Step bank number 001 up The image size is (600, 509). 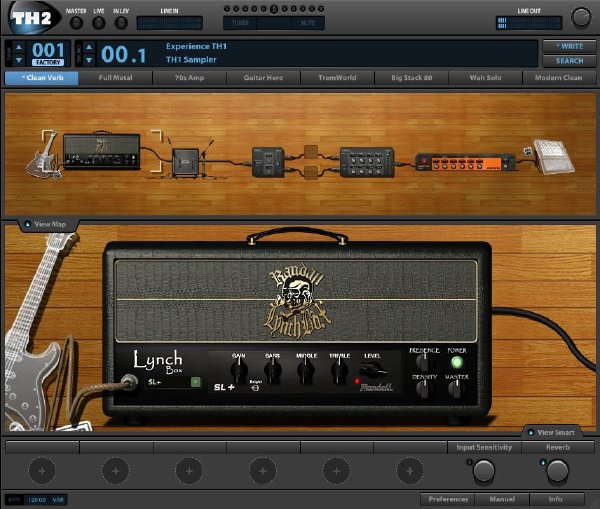19,47
